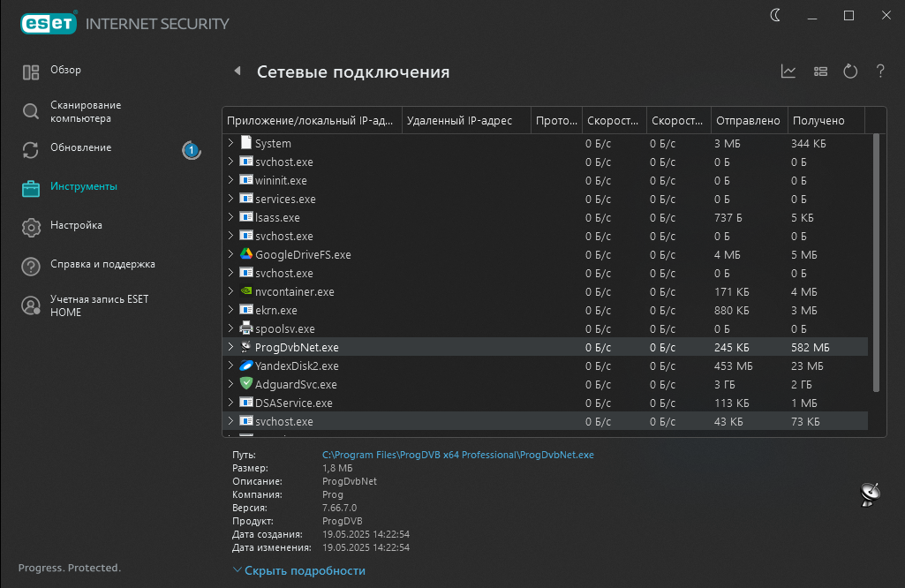Sort by Удаленный IP-адрес column

pos(466,121)
